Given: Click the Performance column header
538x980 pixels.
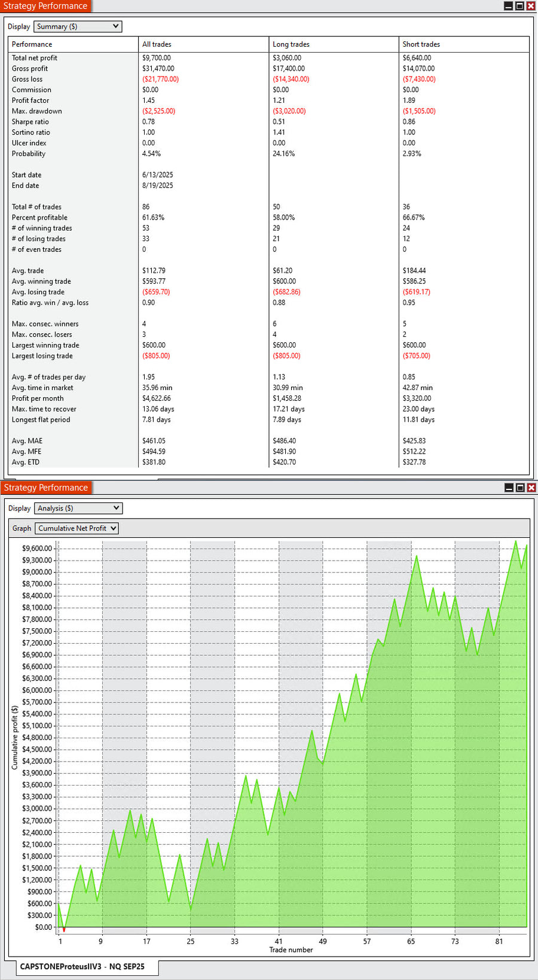Looking at the screenshot, I should click(x=32, y=44).
